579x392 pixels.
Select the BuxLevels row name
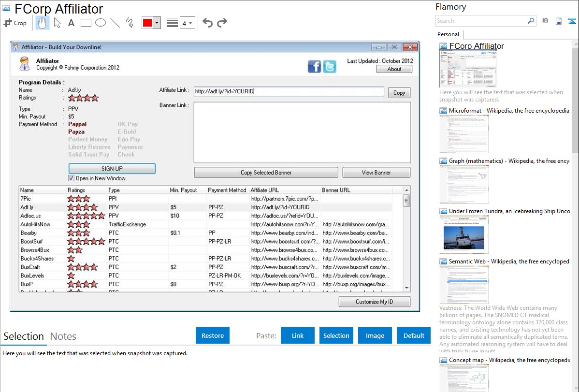[x=32, y=276]
